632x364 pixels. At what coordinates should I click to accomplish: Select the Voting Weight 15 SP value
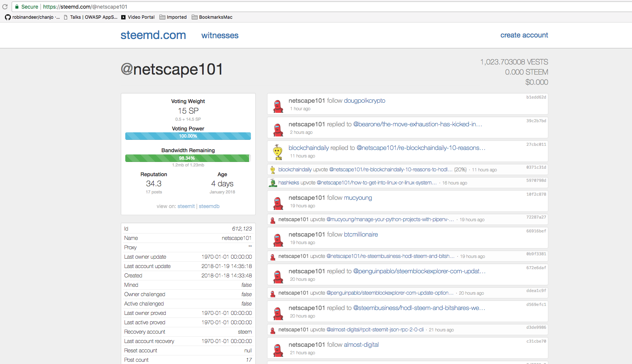pos(188,111)
